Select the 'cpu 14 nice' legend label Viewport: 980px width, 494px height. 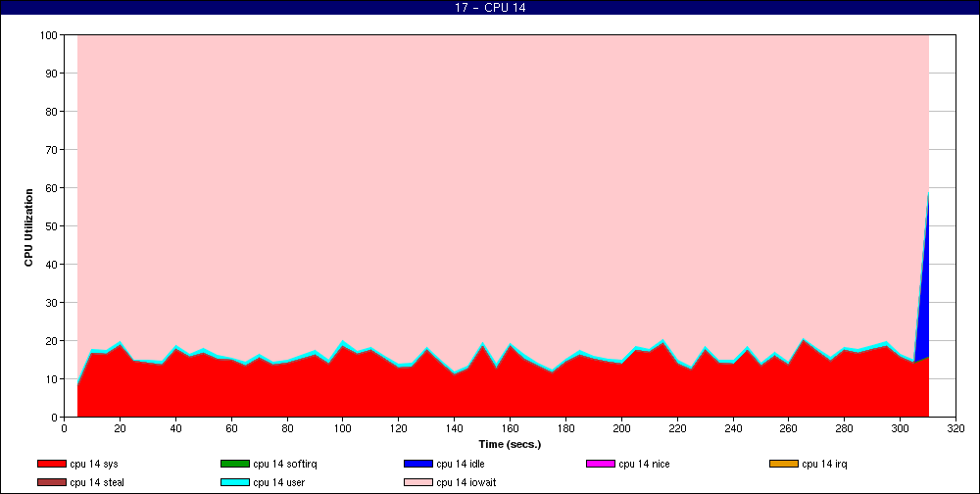tap(644, 464)
